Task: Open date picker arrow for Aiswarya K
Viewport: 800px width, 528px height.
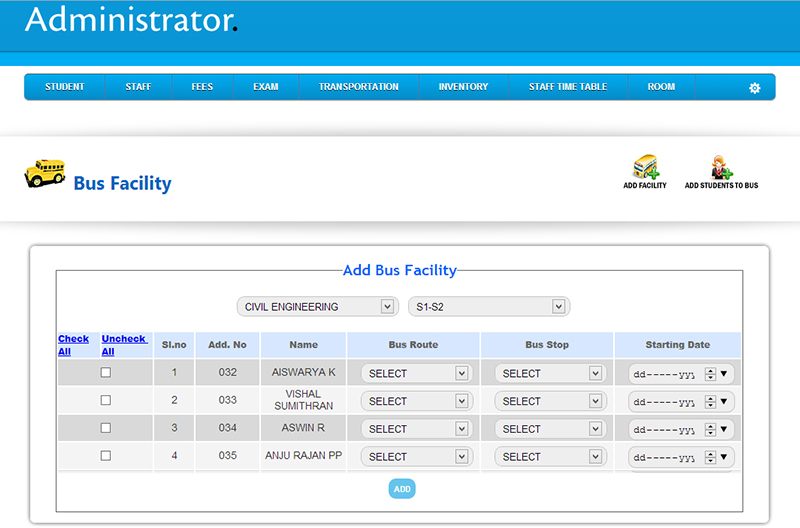Action: [x=724, y=374]
